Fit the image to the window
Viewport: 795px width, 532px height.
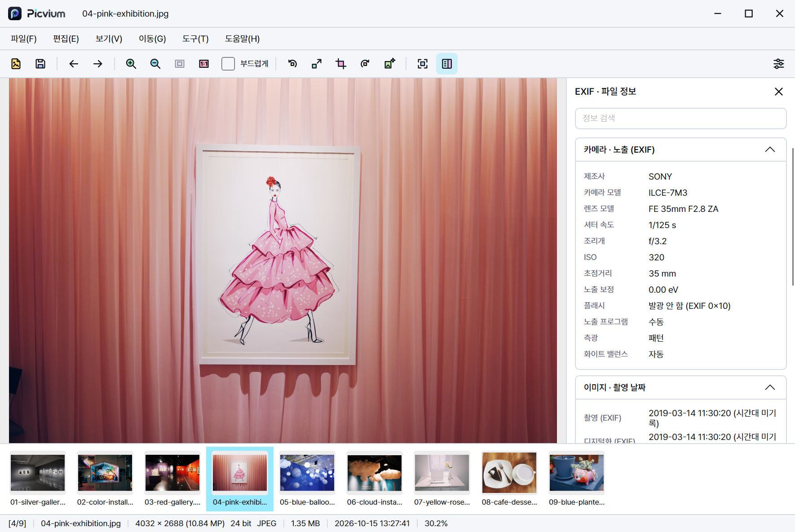180,64
